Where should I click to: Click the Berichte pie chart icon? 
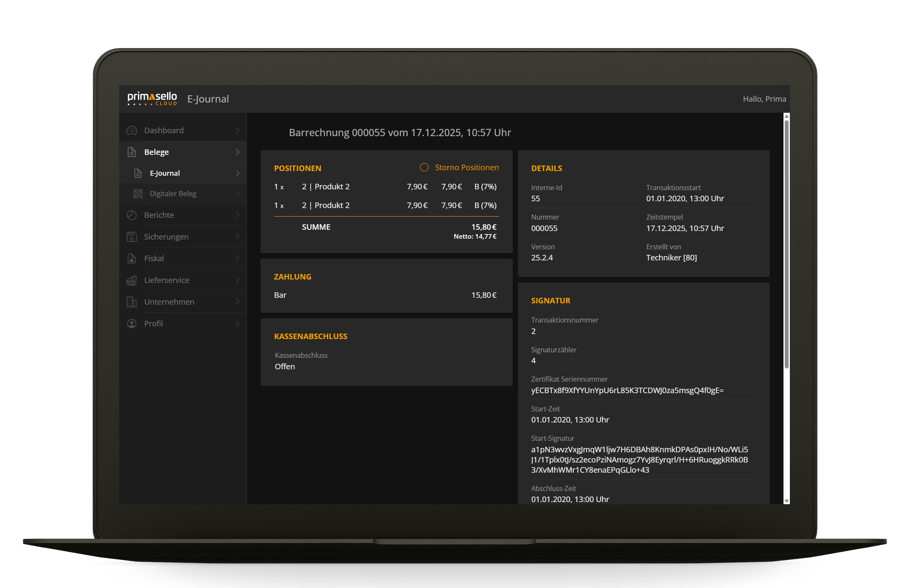pyautogui.click(x=132, y=215)
